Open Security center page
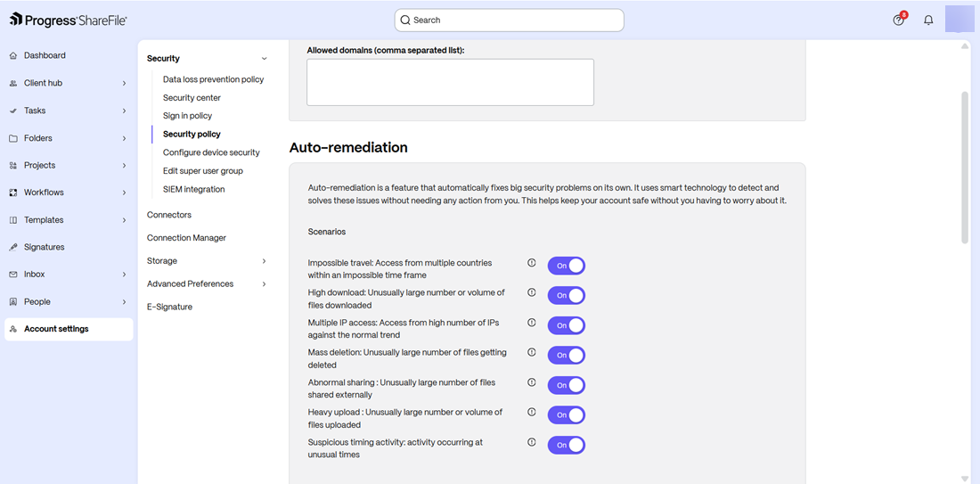The height and width of the screenshot is (484, 980). point(192,97)
